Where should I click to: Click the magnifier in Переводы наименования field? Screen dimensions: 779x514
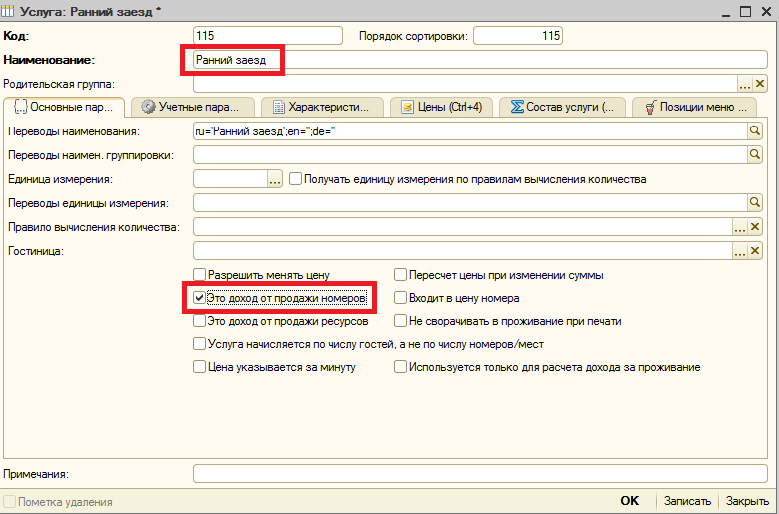(x=755, y=131)
